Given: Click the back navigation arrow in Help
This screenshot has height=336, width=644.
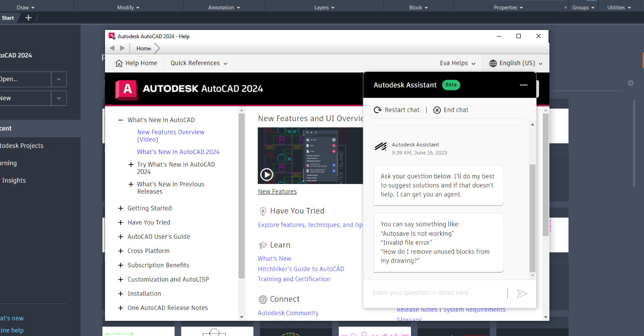Looking at the screenshot, I should click(x=112, y=48).
